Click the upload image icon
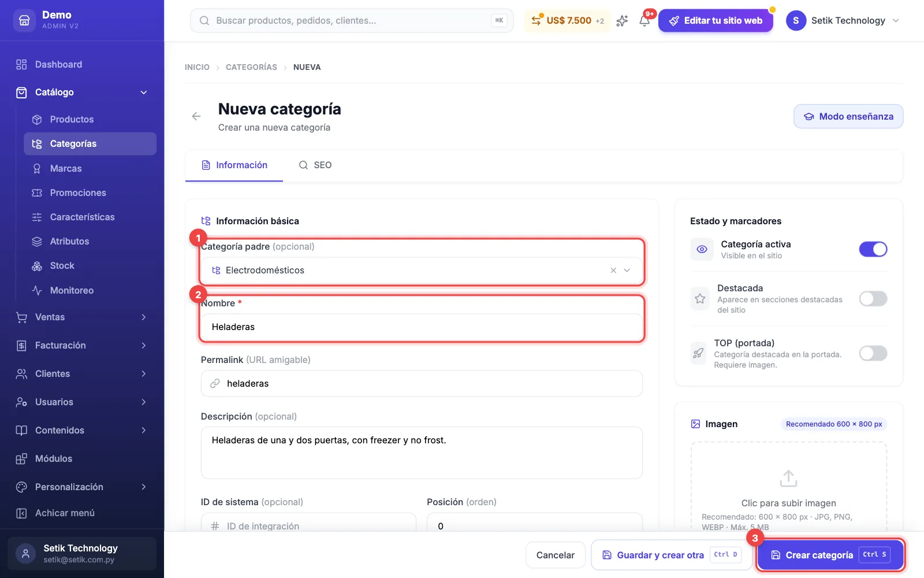 788,479
